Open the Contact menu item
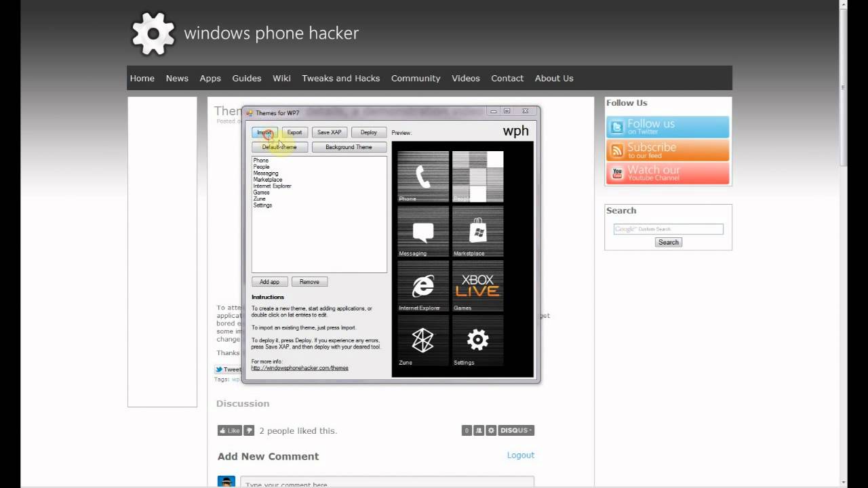Screen dimensions: 868x488 507,78
